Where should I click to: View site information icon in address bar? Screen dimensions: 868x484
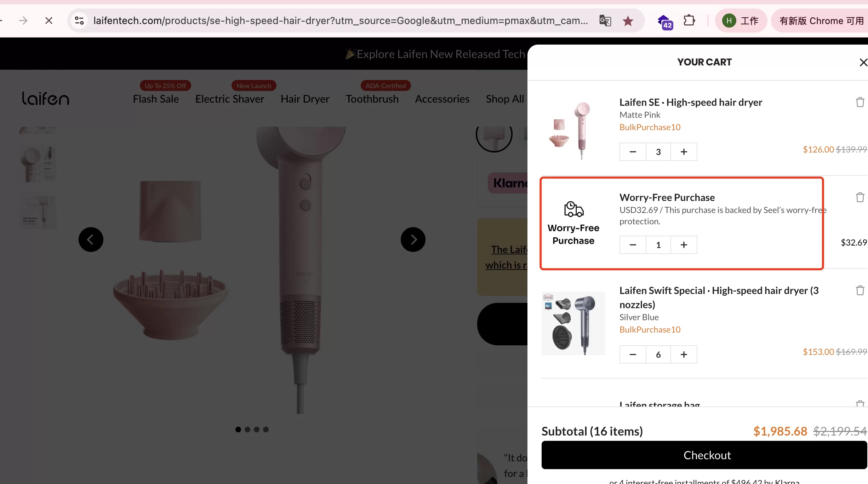click(x=79, y=21)
